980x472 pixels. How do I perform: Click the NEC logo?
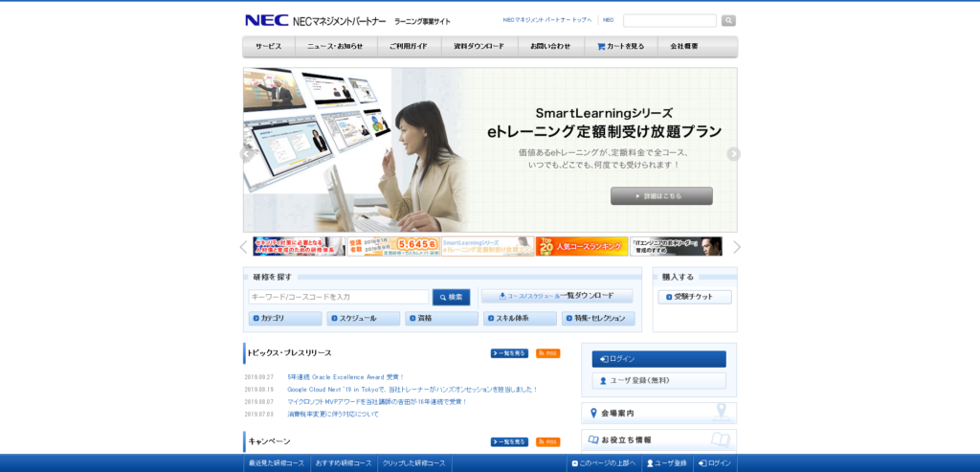coord(266,21)
